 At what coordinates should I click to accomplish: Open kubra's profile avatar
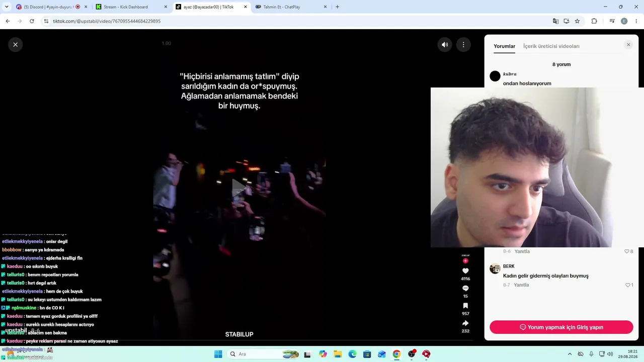(495, 76)
